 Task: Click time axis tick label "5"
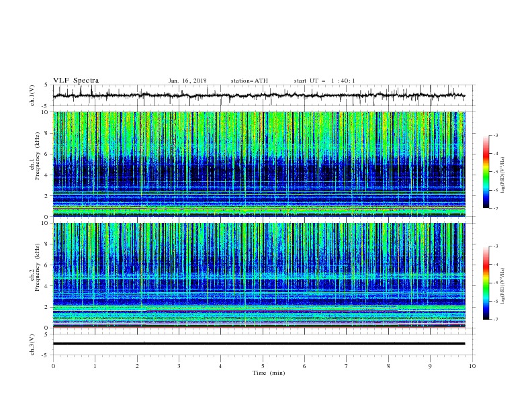tap(263, 366)
